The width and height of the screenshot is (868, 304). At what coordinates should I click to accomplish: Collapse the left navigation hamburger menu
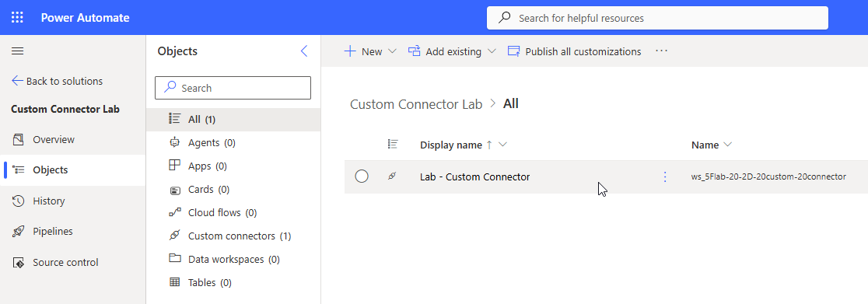(18, 51)
